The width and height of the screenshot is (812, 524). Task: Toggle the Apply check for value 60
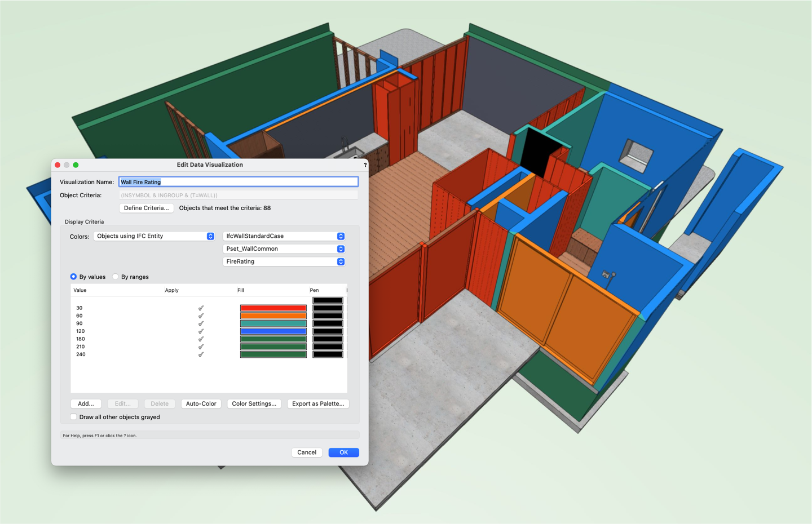[x=201, y=316]
